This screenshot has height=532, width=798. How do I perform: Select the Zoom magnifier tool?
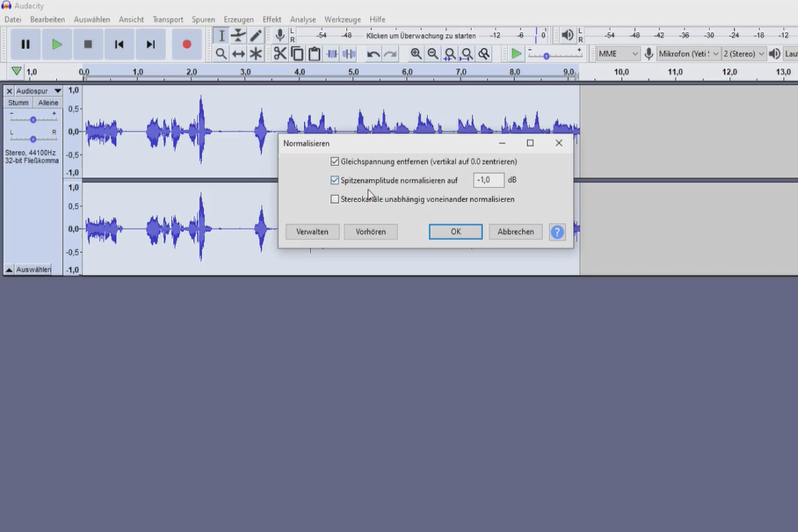[x=221, y=54]
